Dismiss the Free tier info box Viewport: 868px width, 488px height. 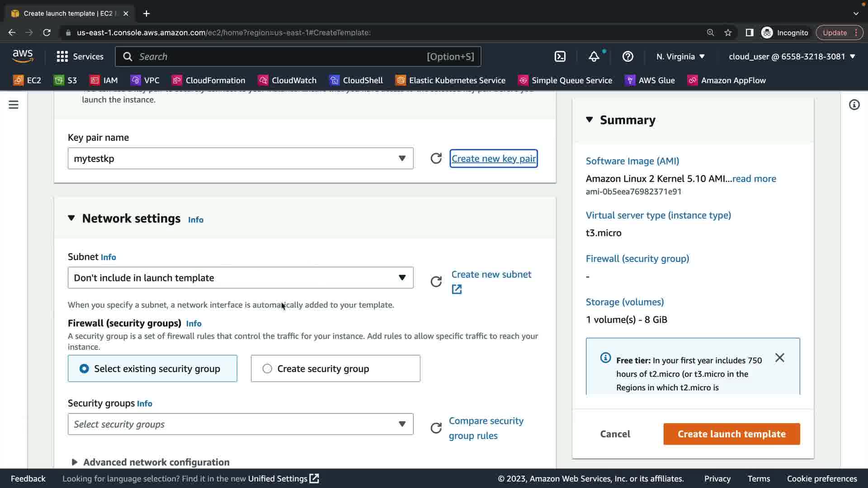tap(779, 358)
